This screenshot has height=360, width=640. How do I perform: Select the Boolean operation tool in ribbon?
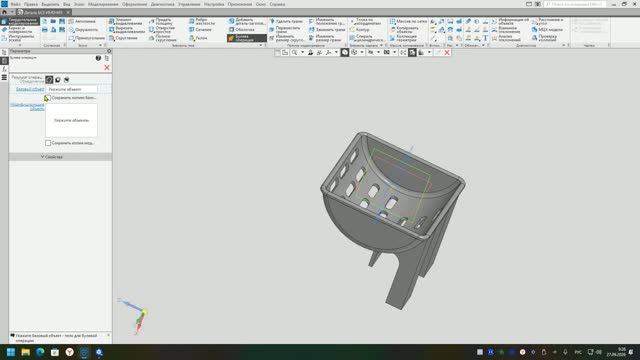pyautogui.click(x=247, y=38)
